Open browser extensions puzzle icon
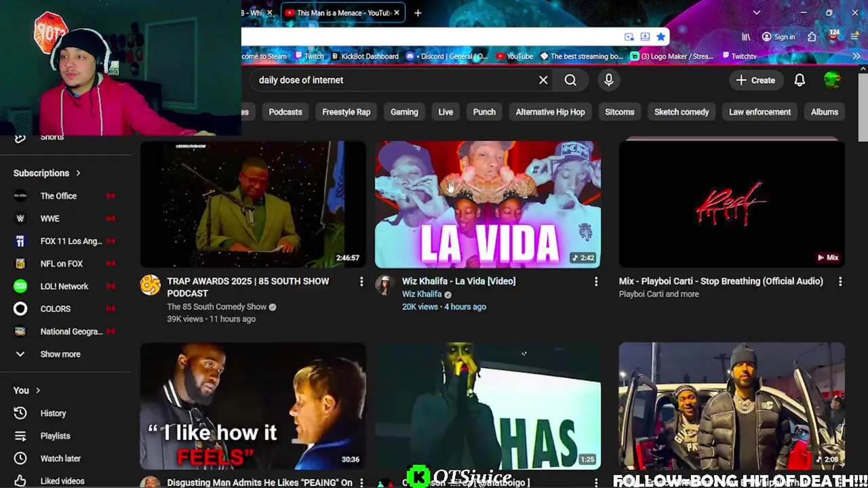The height and width of the screenshot is (488, 868). point(812,37)
